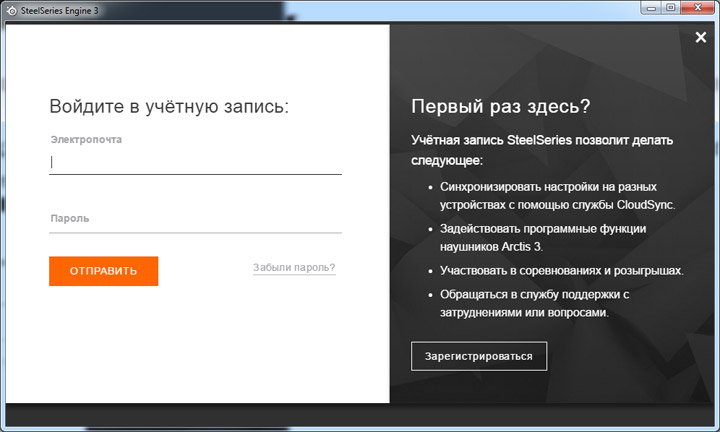Click the Электропочта email input field
Viewport: 720px width, 432px height.
pos(195,162)
